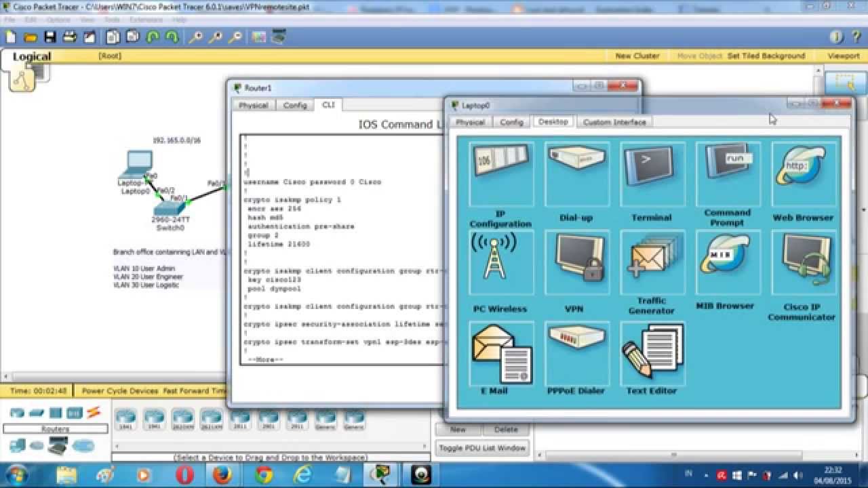Open Opera from the taskbar
868x488 pixels.
point(184,474)
